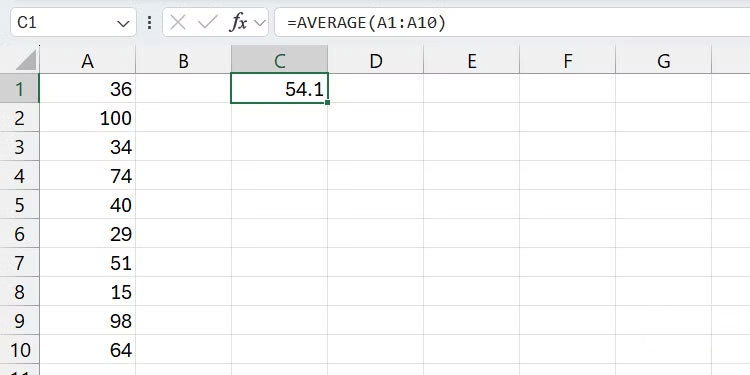750x375 pixels.
Task: Select cell A1 containing 36
Action: [x=88, y=88]
